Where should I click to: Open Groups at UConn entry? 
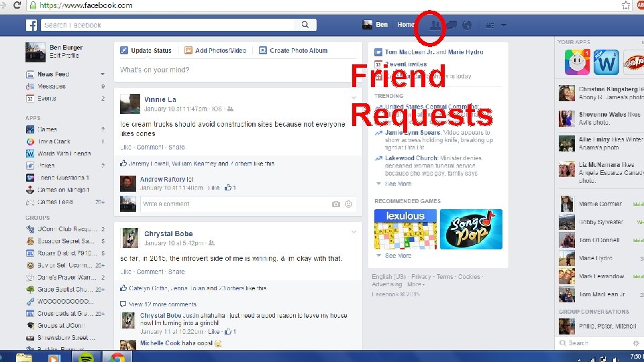point(61,326)
